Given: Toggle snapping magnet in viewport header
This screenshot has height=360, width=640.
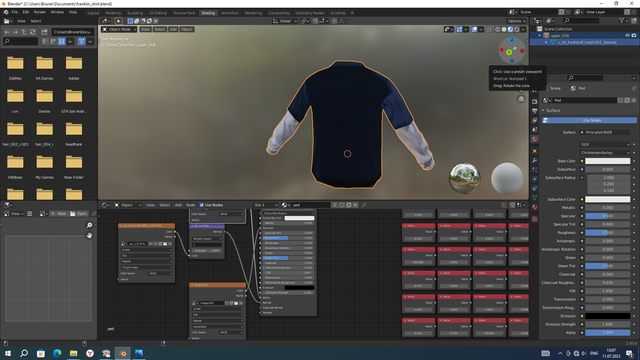Looking at the screenshot, I should tap(315, 21).
